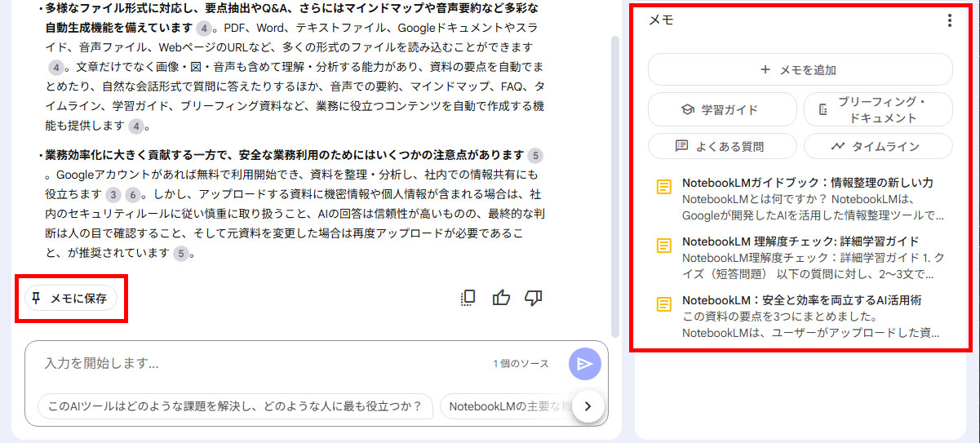980x443 pixels.
Task: Select suggestion このAIツールはどのような課題を解決し
Action: point(235,405)
